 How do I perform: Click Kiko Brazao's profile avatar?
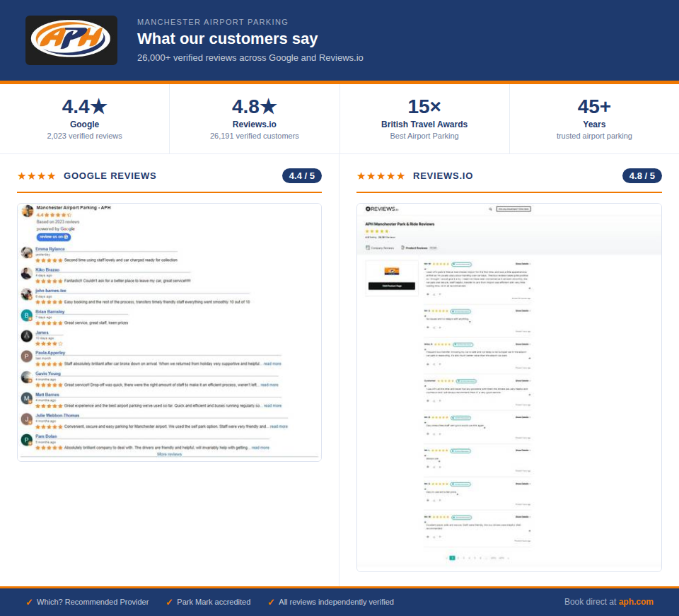[27, 273]
